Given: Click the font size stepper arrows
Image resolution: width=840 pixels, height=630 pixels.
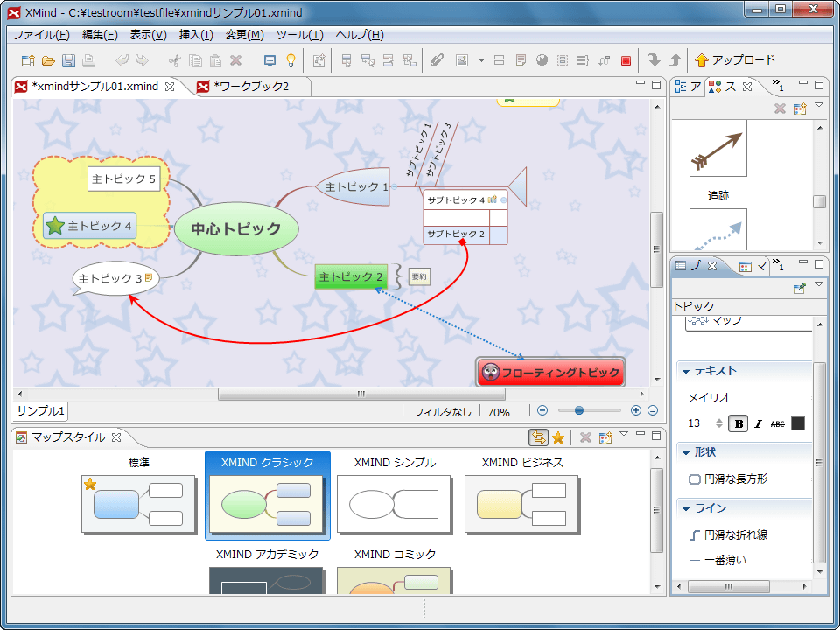Looking at the screenshot, I should 719,423.
